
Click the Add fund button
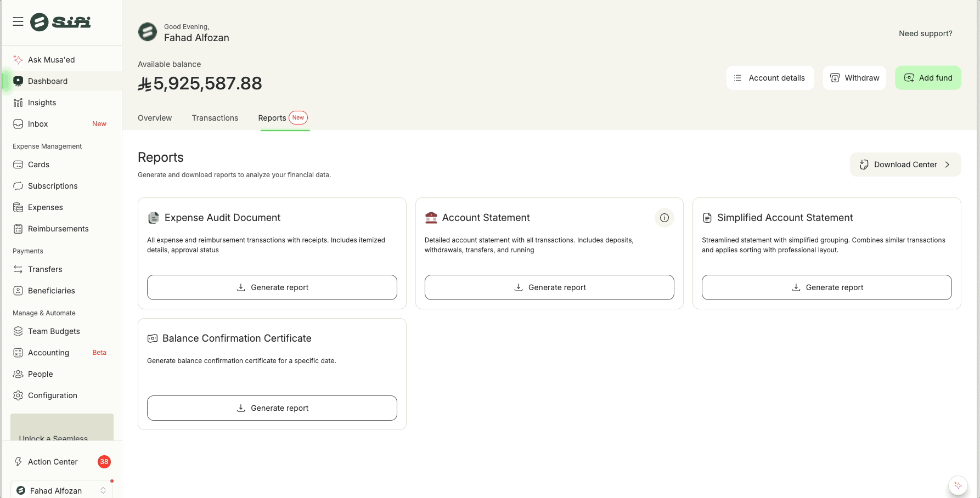point(927,78)
